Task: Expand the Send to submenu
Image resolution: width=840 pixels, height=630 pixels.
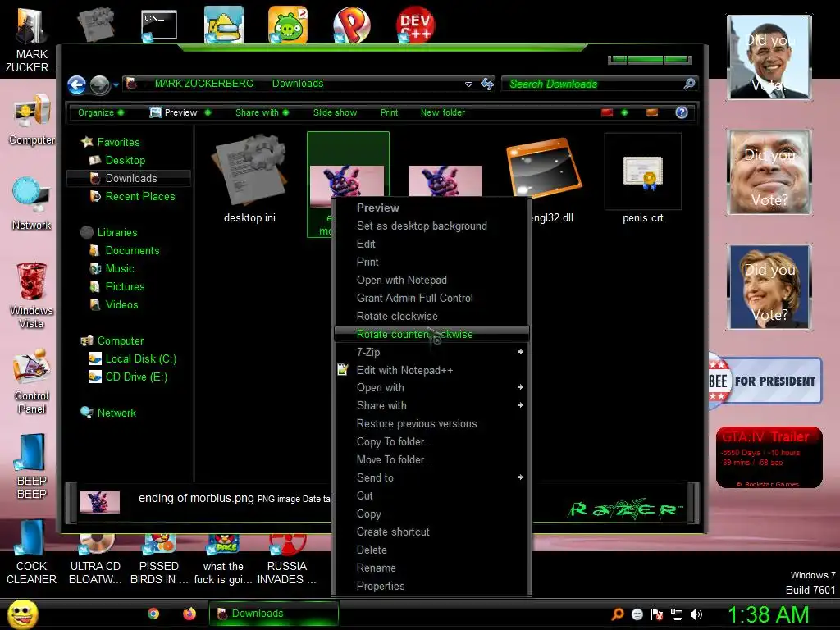Action: click(x=431, y=477)
